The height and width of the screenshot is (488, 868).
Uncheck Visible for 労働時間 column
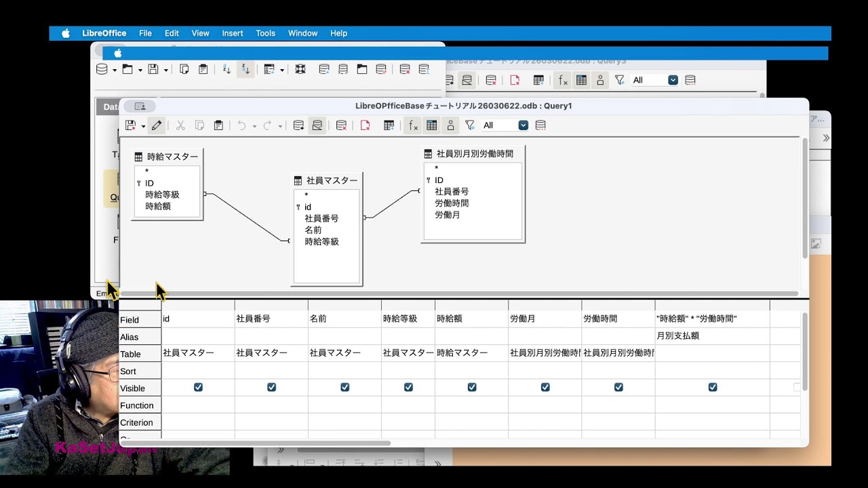tap(618, 387)
